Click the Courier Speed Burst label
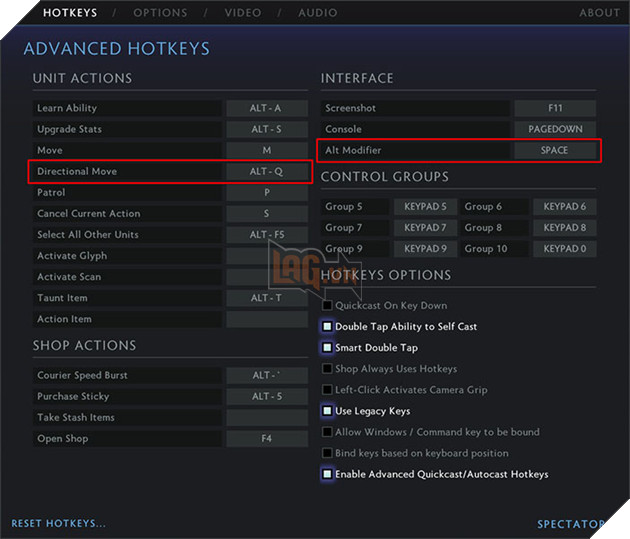This screenshot has height=539, width=630. [x=82, y=375]
